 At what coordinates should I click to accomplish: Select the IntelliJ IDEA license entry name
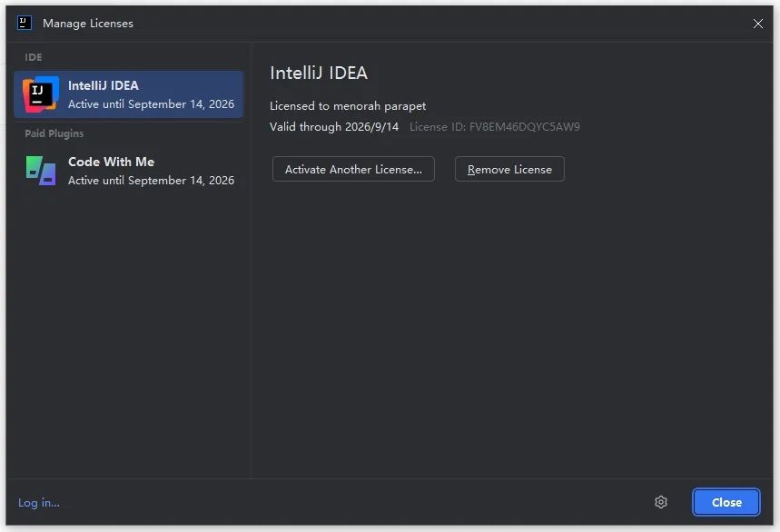[104, 85]
